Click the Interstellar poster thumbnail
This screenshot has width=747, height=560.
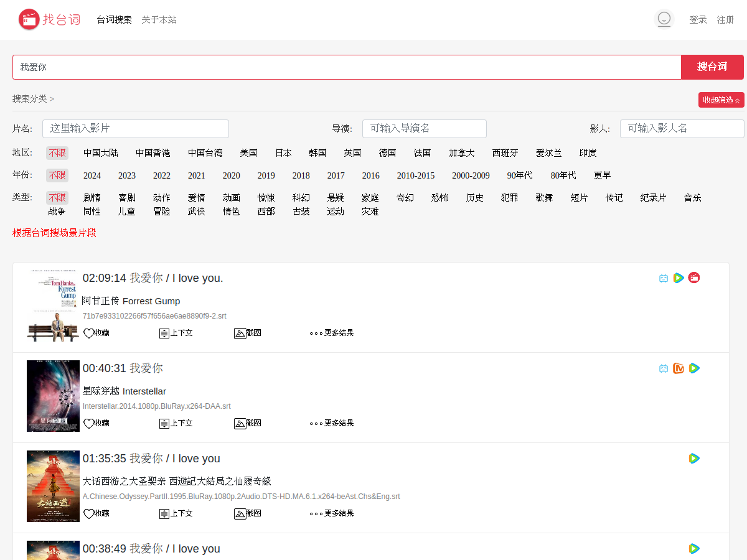(x=53, y=396)
